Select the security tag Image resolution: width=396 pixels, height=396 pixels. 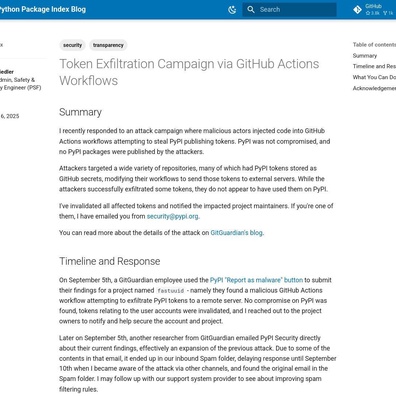(72, 45)
